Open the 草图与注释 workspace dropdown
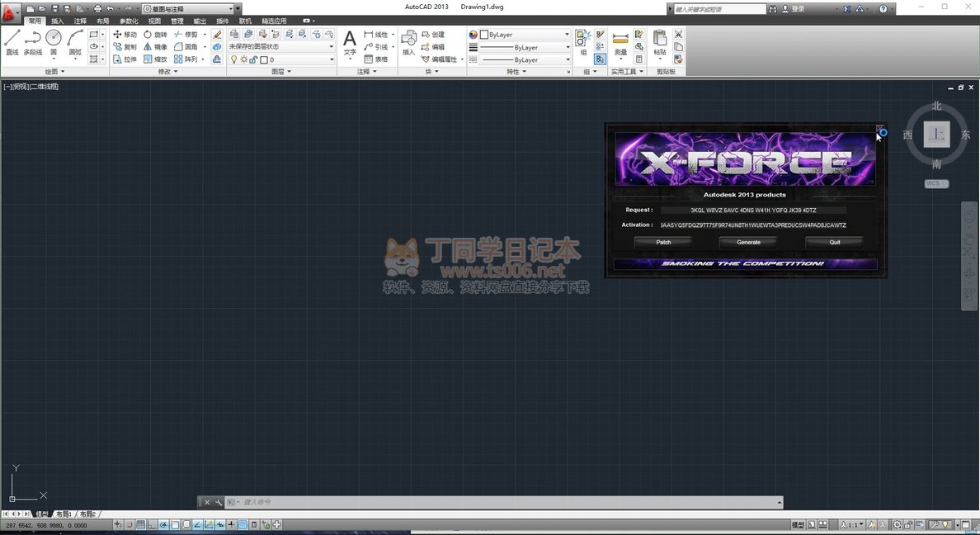The height and width of the screenshot is (535, 980). click(x=191, y=9)
